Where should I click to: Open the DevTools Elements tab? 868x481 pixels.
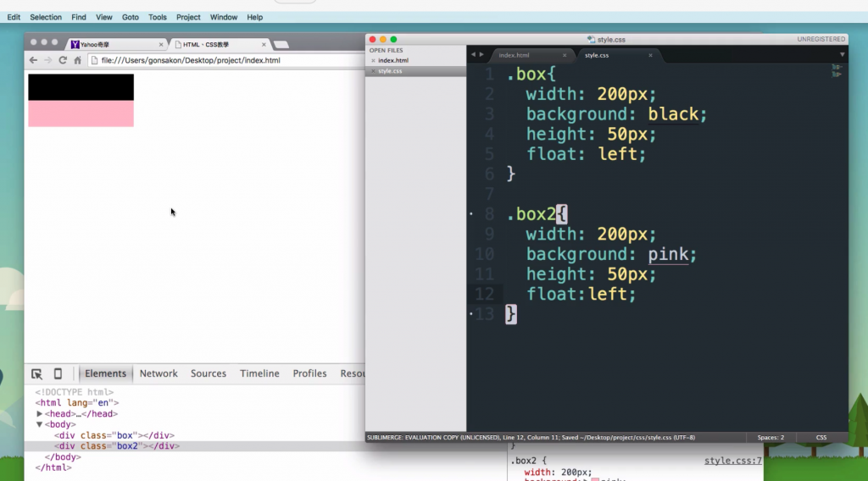pyautogui.click(x=105, y=373)
